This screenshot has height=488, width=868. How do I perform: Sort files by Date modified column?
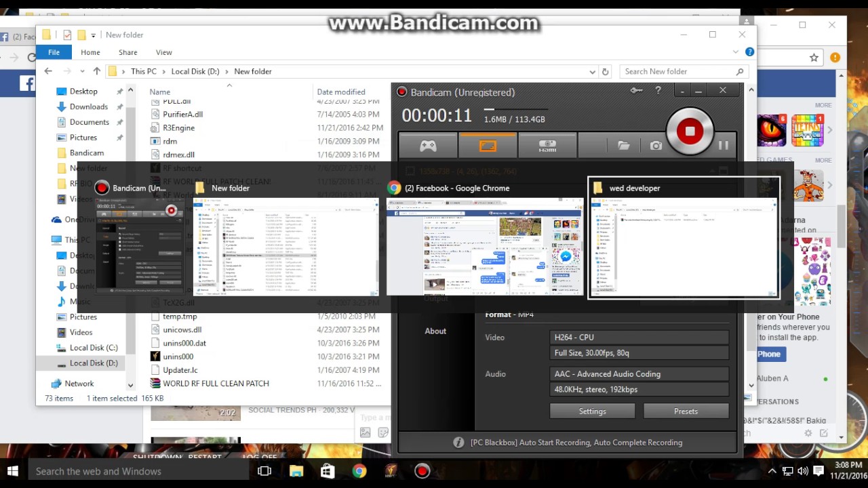pos(341,92)
